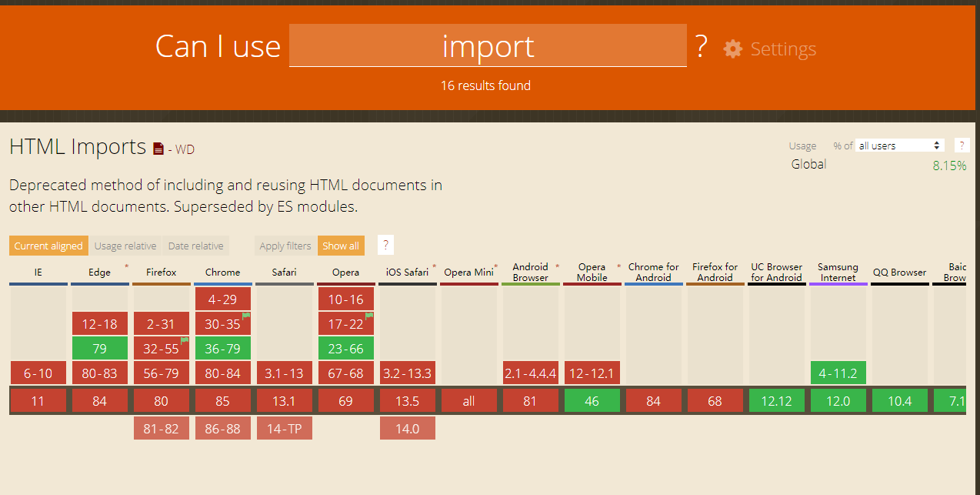Image resolution: width=980 pixels, height=495 pixels.
Task: Select Safari 14-TP cell
Action: click(285, 429)
